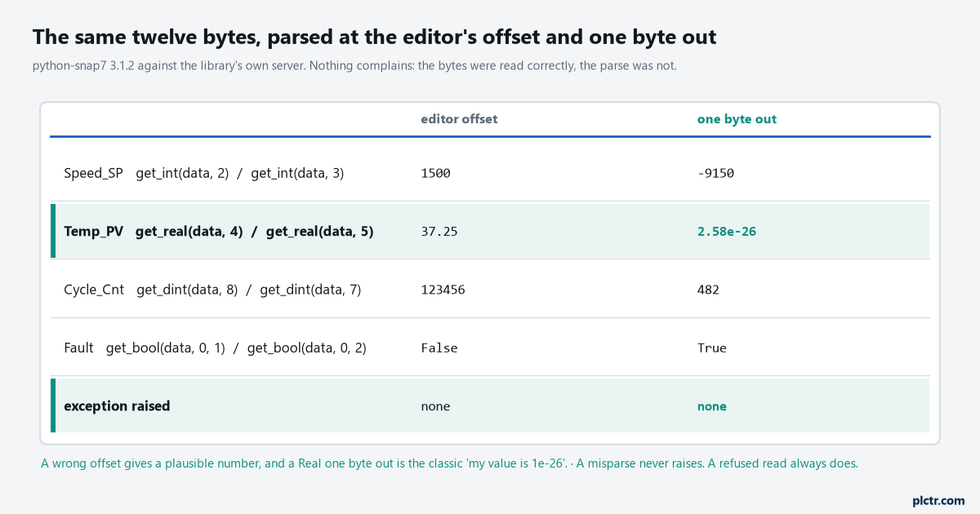The width and height of the screenshot is (980, 514).
Task: Click the green footnote about wrong offsets
Action: (x=449, y=463)
